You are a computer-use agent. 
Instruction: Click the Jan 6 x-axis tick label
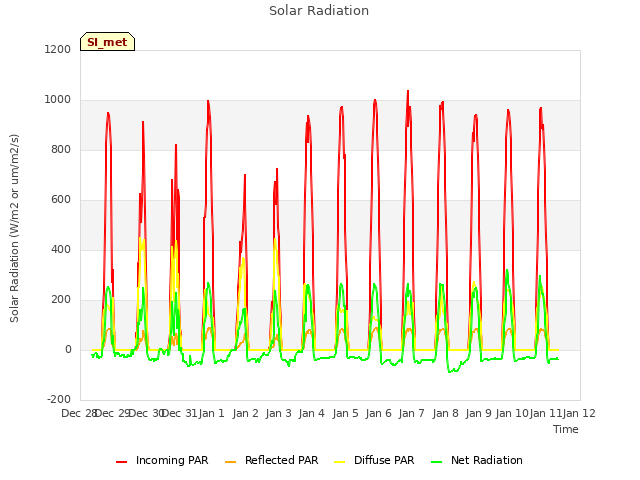point(378,413)
